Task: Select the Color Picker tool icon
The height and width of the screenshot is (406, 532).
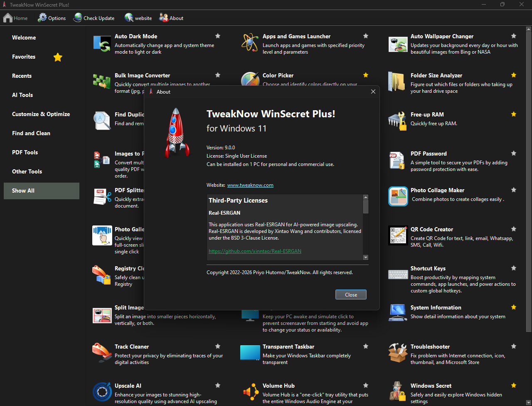Action: tap(250, 79)
